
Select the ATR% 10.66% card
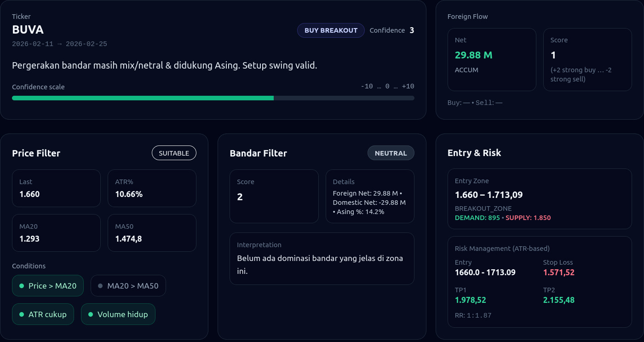152,188
